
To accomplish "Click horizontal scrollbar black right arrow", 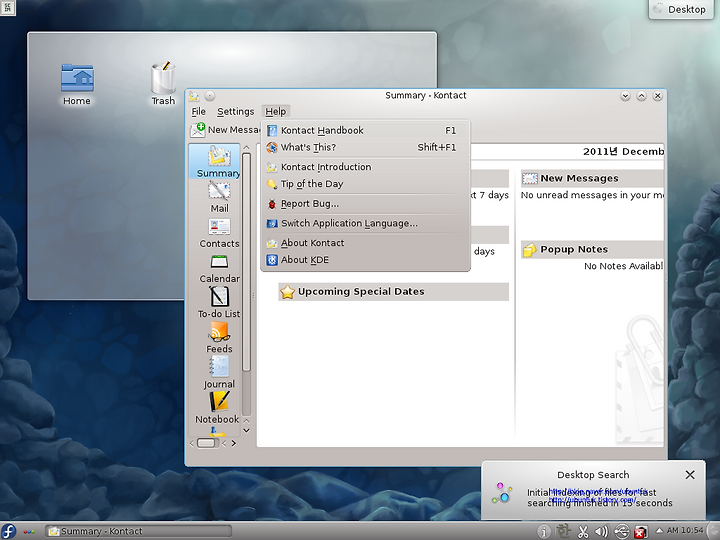I will coord(234,443).
